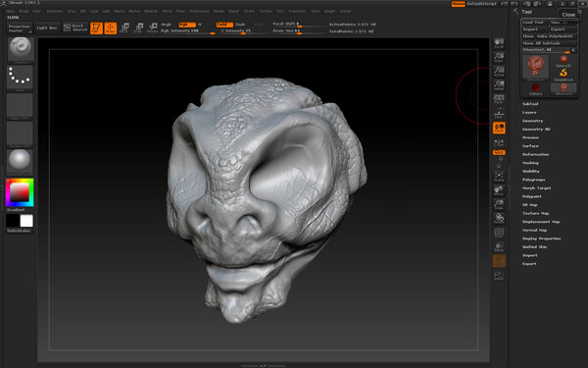Toggle the Mrgb channel button

(x=167, y=25)
